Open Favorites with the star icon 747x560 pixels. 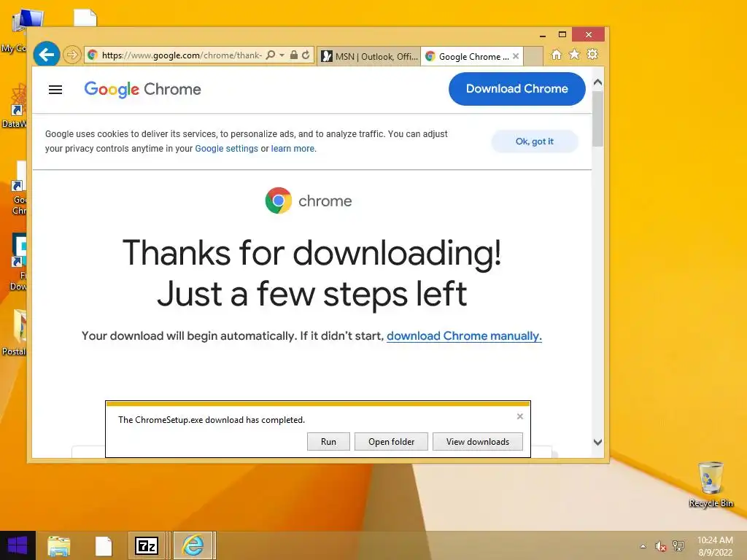coord(575,54)
